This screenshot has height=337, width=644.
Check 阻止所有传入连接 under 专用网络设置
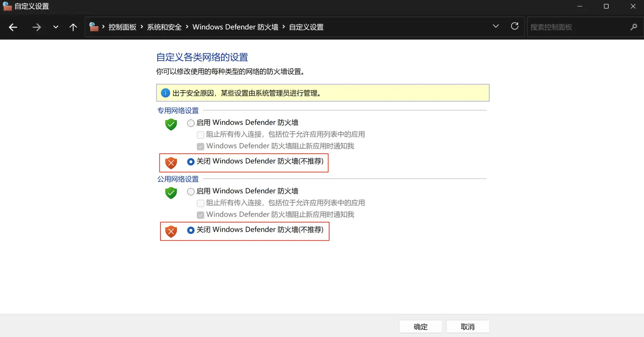tap(200, 135)
